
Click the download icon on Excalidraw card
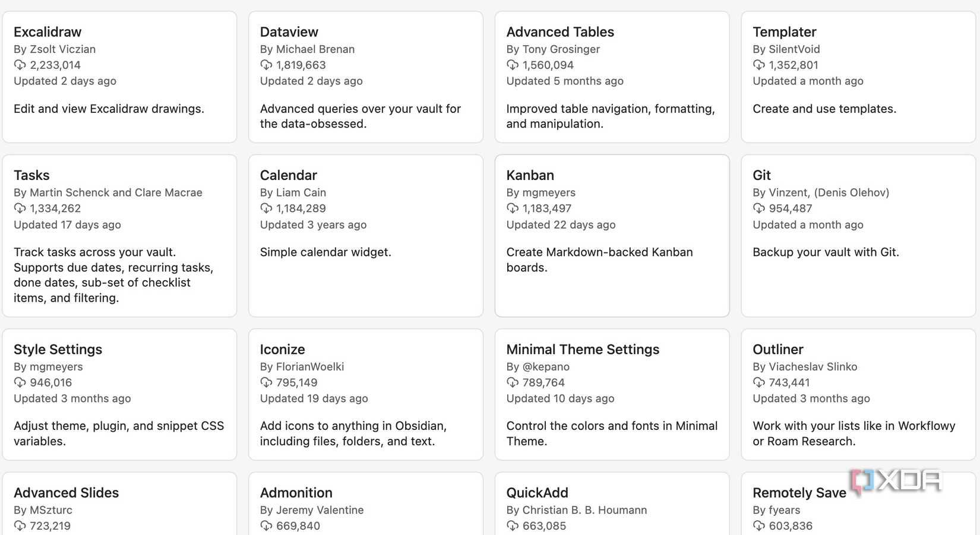(x=18, y=65)
